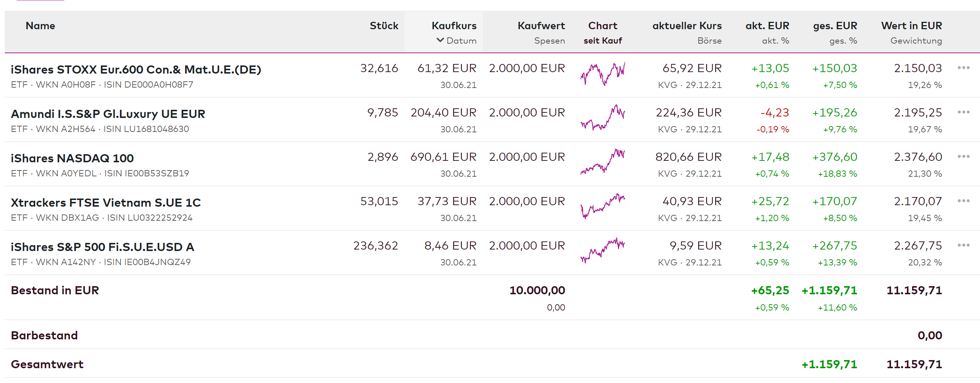Click the aktueller Kurs column header

(687, 26)
